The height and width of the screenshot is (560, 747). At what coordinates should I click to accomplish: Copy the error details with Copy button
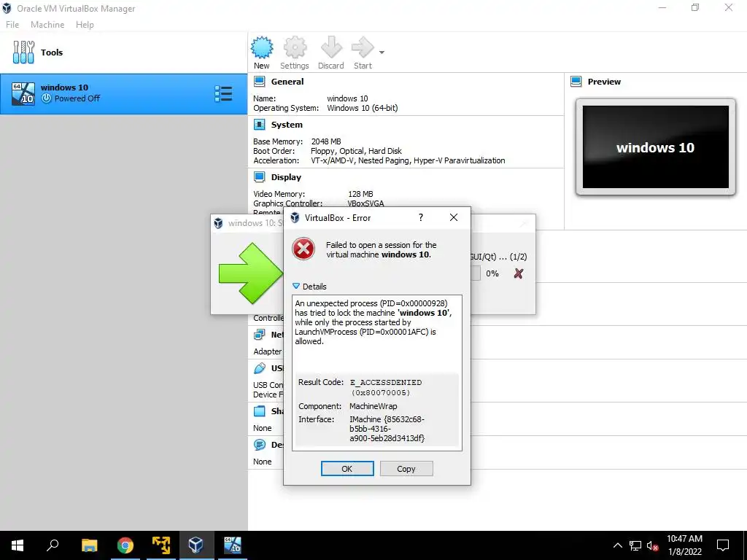(406, 469)
